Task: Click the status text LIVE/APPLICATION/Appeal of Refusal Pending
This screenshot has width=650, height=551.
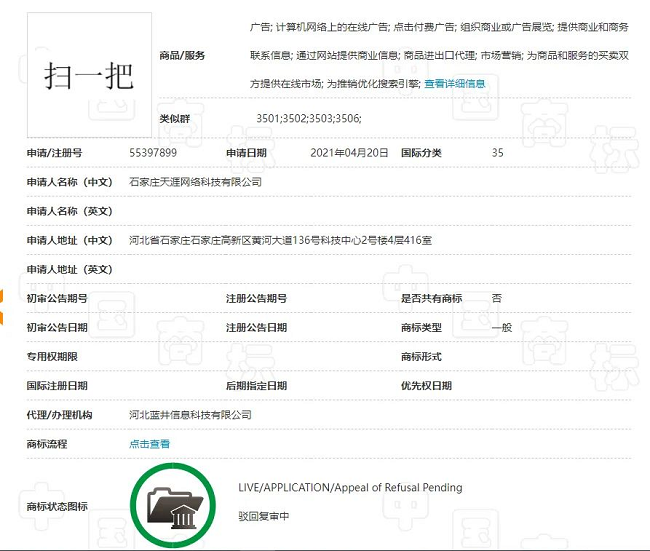Action: pos(350,488)
